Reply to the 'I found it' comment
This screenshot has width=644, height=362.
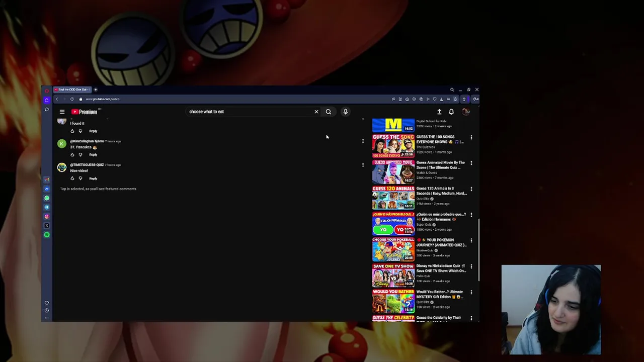93,131
